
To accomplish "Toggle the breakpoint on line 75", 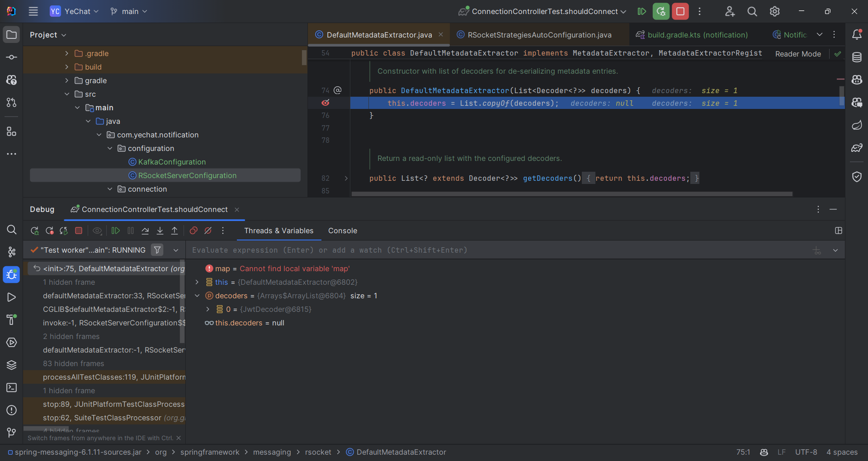I will click(325, 103).
